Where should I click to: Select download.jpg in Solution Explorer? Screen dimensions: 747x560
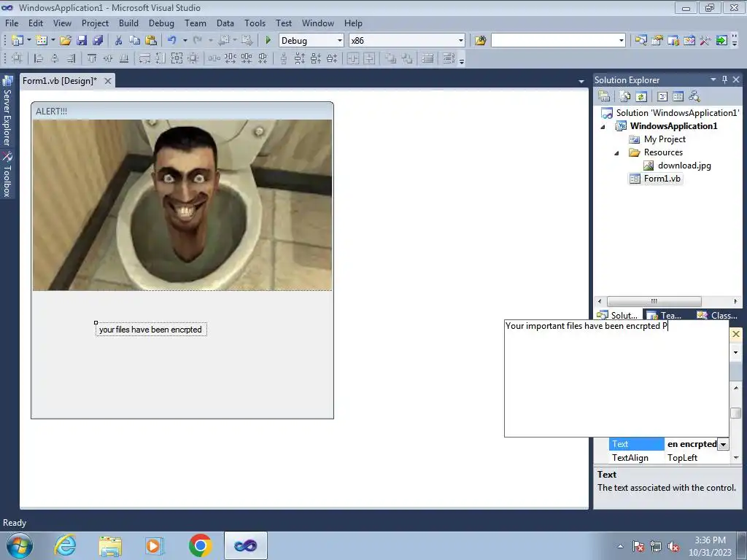[x=684, y=166]
